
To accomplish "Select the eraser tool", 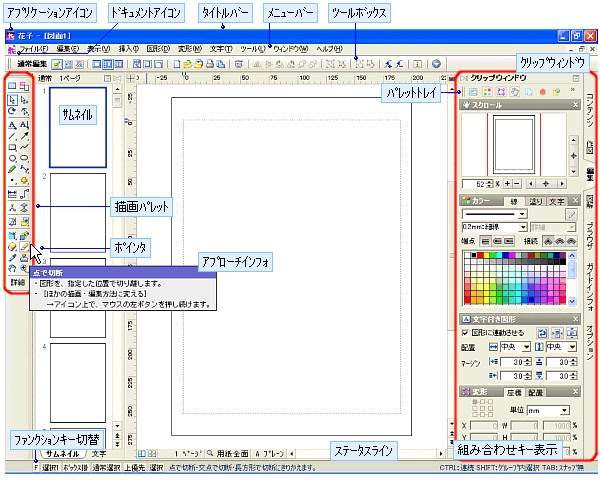I will (x=12, y=247).
